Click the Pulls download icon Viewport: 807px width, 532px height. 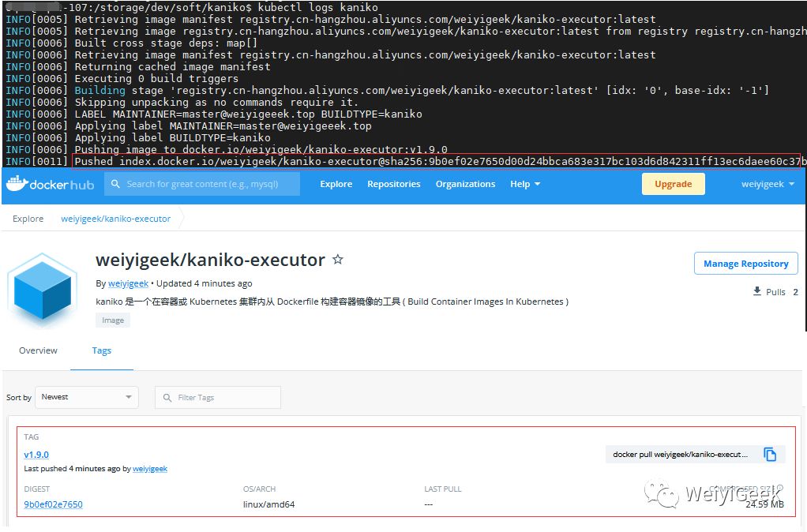[757, 292]
